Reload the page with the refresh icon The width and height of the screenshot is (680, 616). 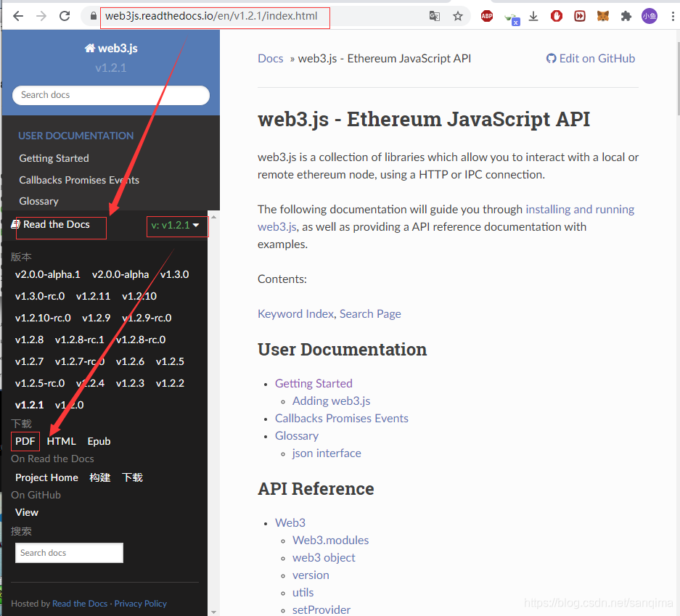65,17
